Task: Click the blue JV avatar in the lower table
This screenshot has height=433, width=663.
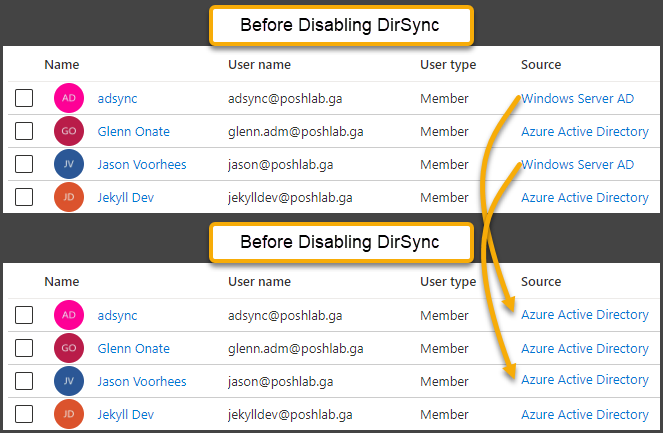Action: tap(69, 381)
